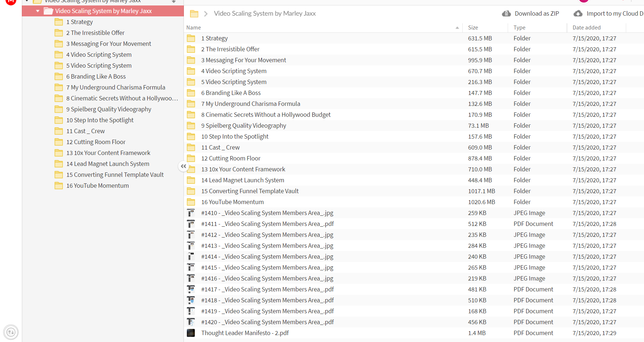Click Download as ZIP text
This screenshot has height=342, width=644.
pos(537,13)
